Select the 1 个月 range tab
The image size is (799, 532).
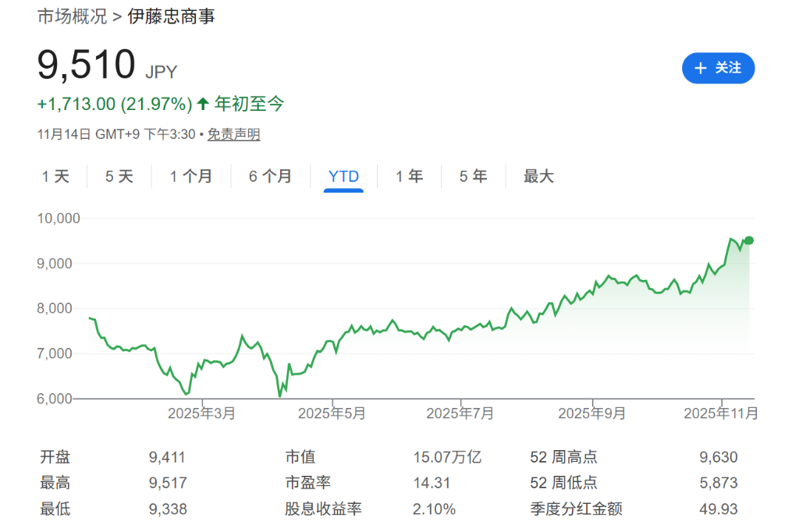190,176
